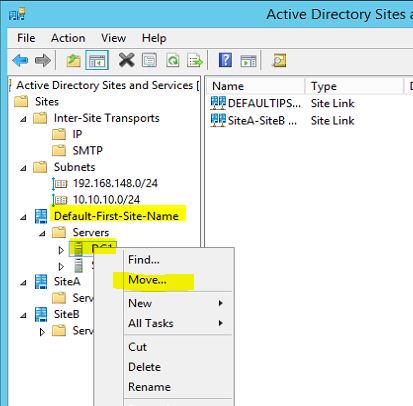Collapse the Default-First-Site-Name node
The image size is (413, 406).
[x=23, y=217]
